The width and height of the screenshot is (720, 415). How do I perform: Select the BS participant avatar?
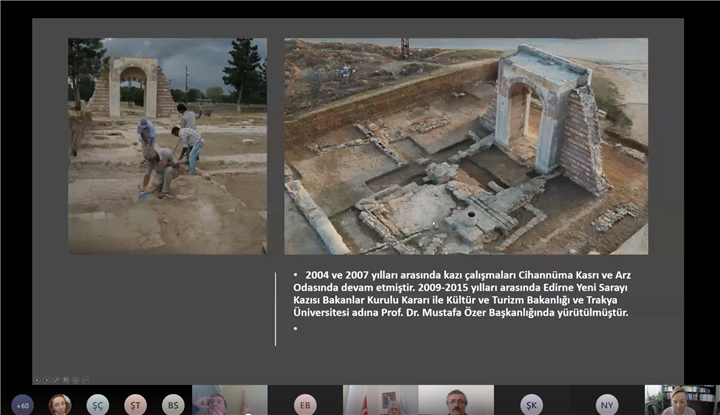click(x=173, y=405)
